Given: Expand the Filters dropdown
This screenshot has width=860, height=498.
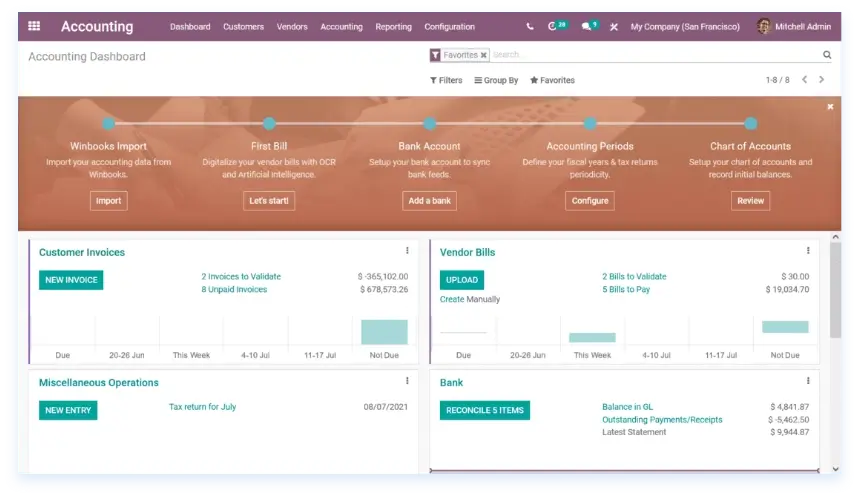Looking at the screenshot, I should tap(446, 80).
